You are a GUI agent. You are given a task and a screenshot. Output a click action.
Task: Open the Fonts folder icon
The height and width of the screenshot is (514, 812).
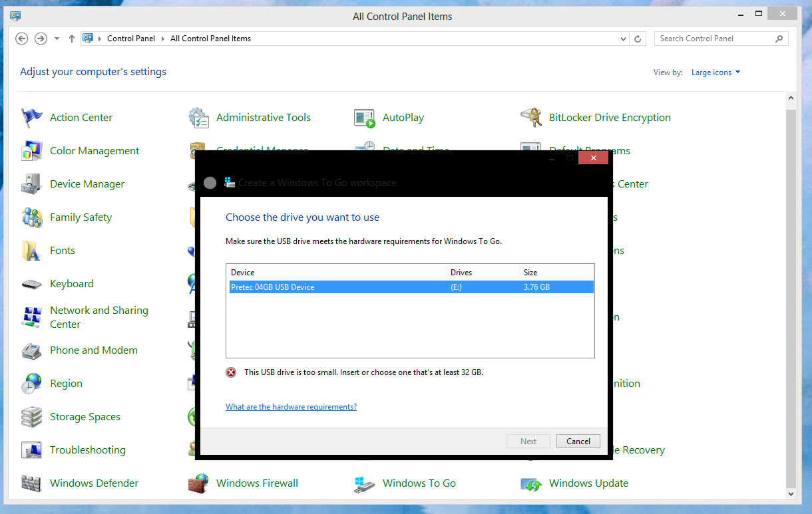(32, 251)
